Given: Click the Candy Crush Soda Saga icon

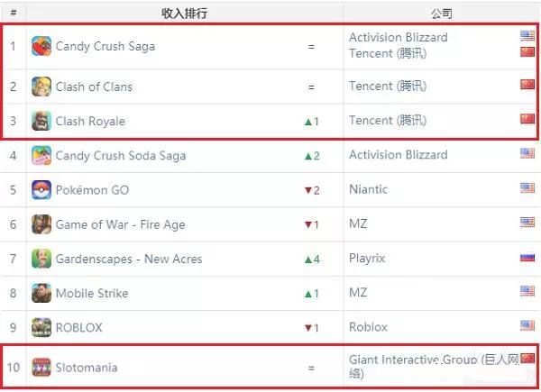Looking at the screenshot, I should click(41, 156).
